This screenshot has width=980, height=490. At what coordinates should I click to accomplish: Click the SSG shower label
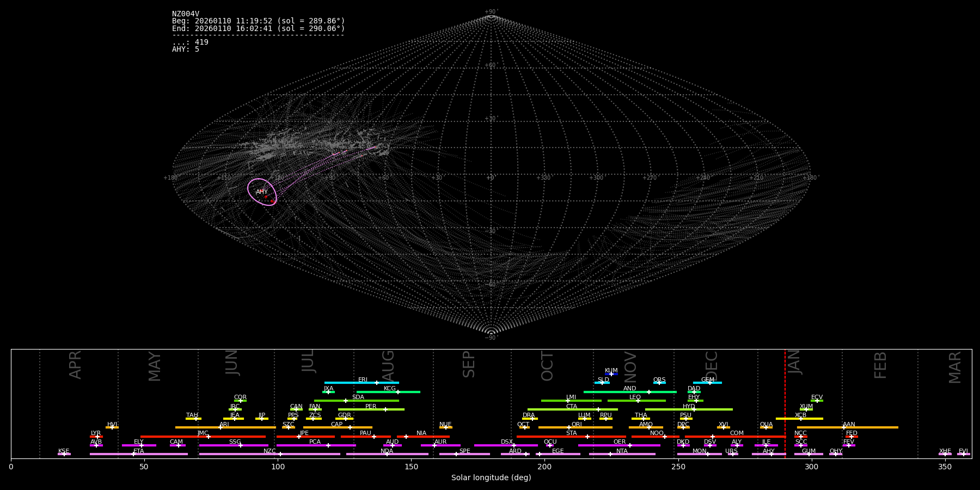point(235,442)
